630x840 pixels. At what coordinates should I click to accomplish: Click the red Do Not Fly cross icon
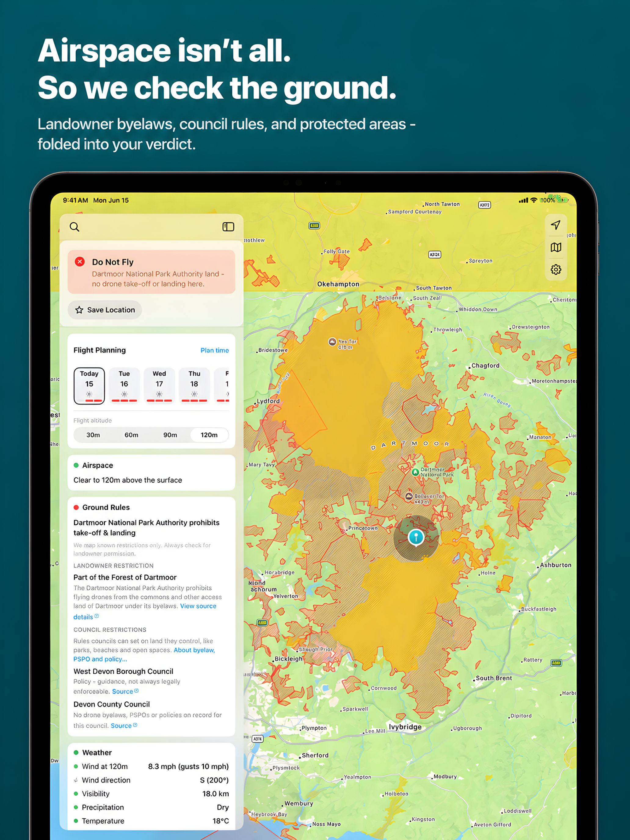[x=80, y=262]
